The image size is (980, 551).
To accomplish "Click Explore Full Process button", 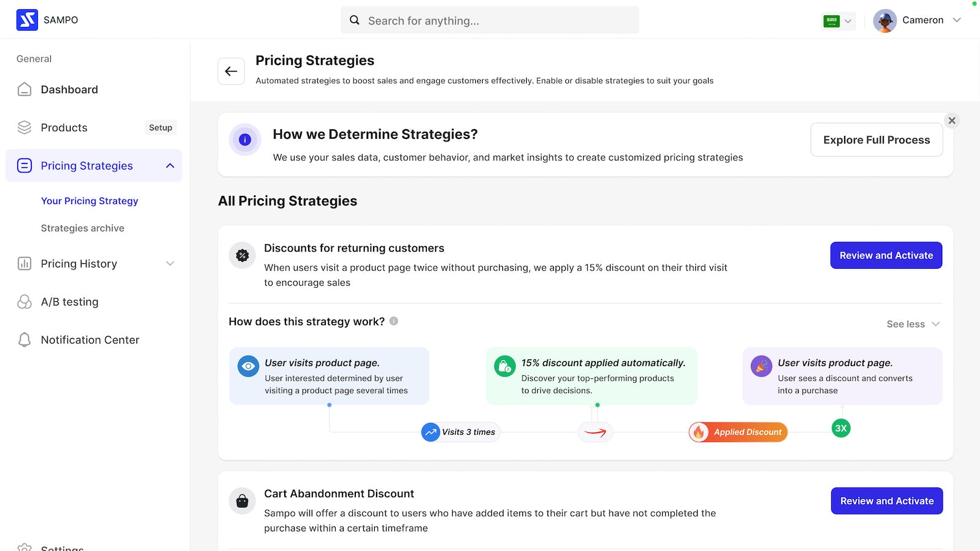I will (x=876, y=140).
